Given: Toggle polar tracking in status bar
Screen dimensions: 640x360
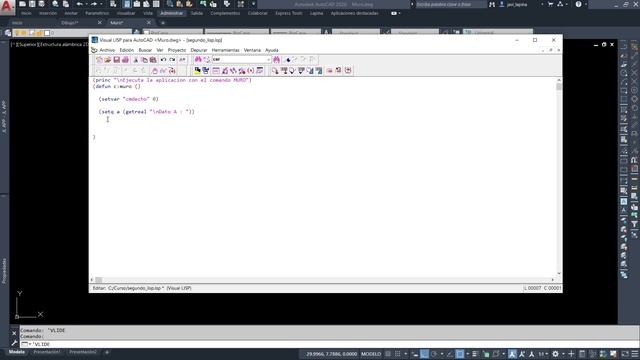Looking at the screenshot, I should (x=434, y=354).
